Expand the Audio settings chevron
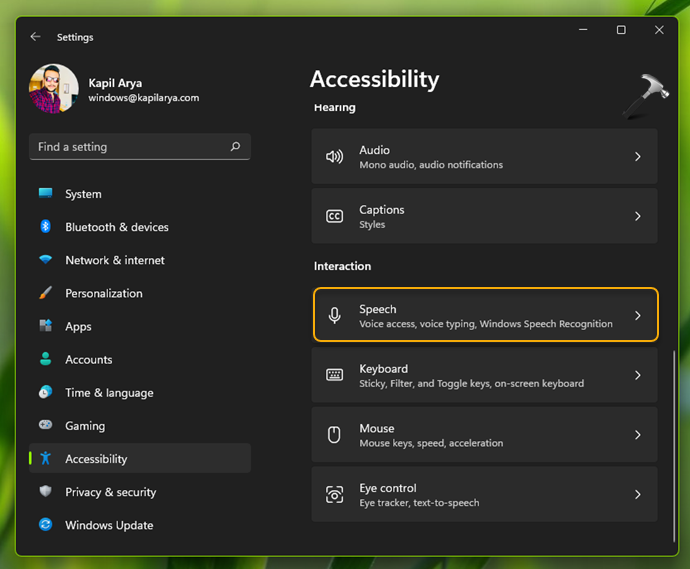Image resolution: width=690 pixels, height=569 pixels. [638, 157]
